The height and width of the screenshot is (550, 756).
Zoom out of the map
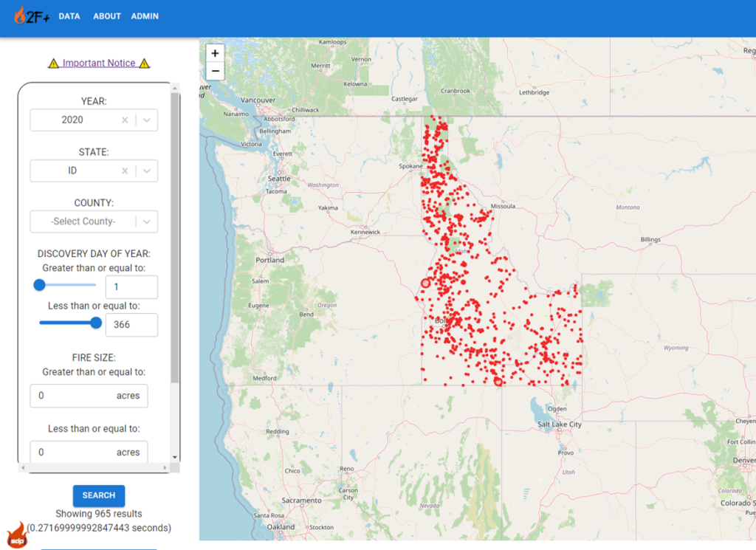click(215, 71)
